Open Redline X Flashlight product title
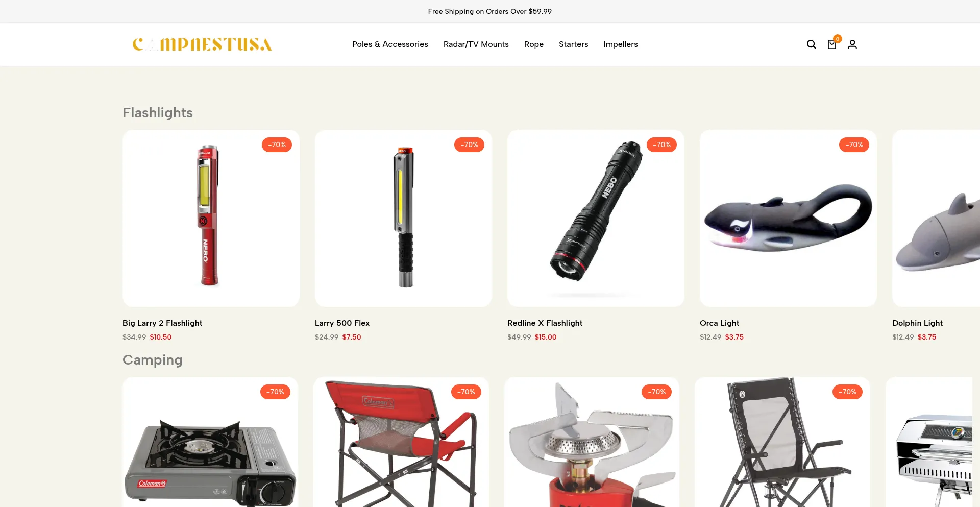980x507 pixels. [x=545, y=323]
